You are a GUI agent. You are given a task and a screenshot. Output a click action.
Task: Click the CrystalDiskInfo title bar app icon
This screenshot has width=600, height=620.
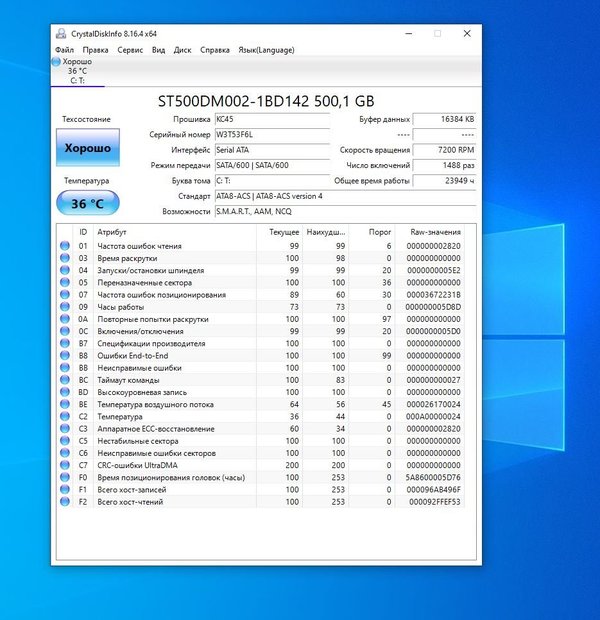pos(62,33)
